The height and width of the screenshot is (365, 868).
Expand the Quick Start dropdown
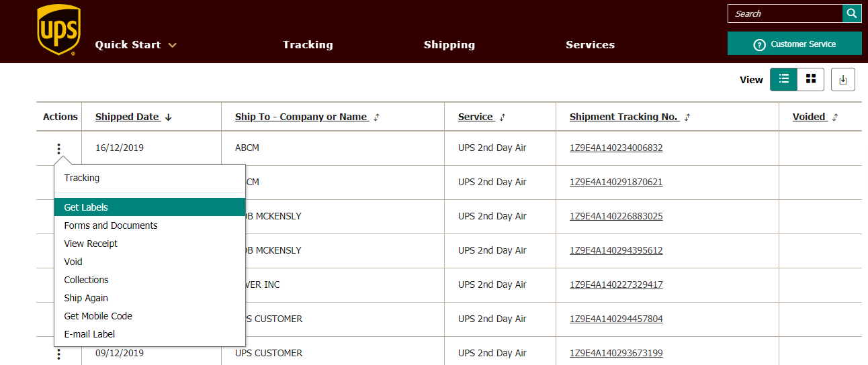136,45
